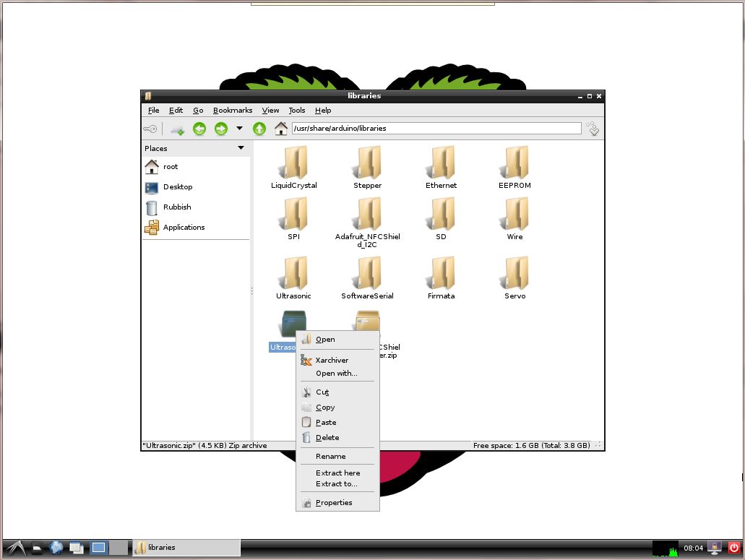Viewport: 745px width, 560px height.
Task: Click the path address bar field
Action: pyautogui.click(x=436, y=128)
